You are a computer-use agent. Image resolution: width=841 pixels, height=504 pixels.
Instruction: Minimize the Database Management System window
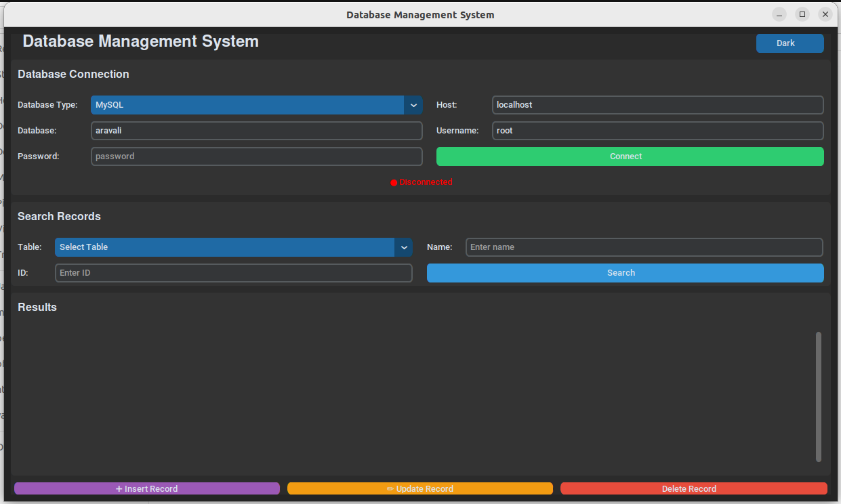click(x=779, y=14)
